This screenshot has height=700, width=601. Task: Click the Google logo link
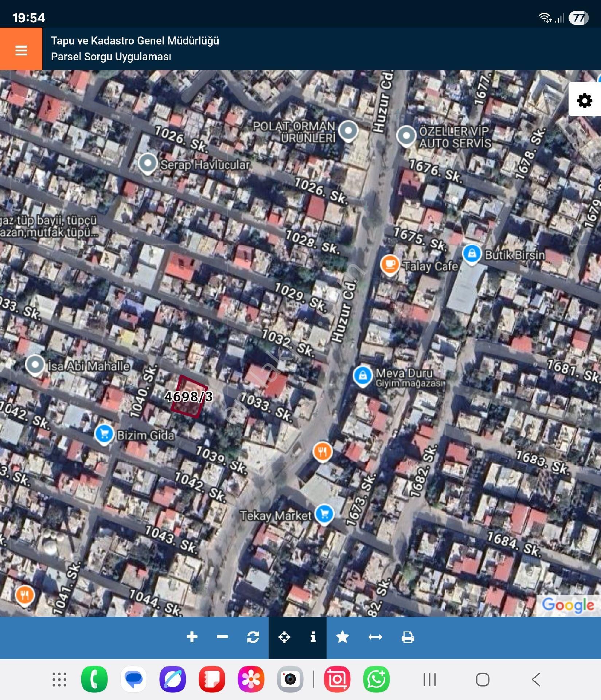point(568,605)
